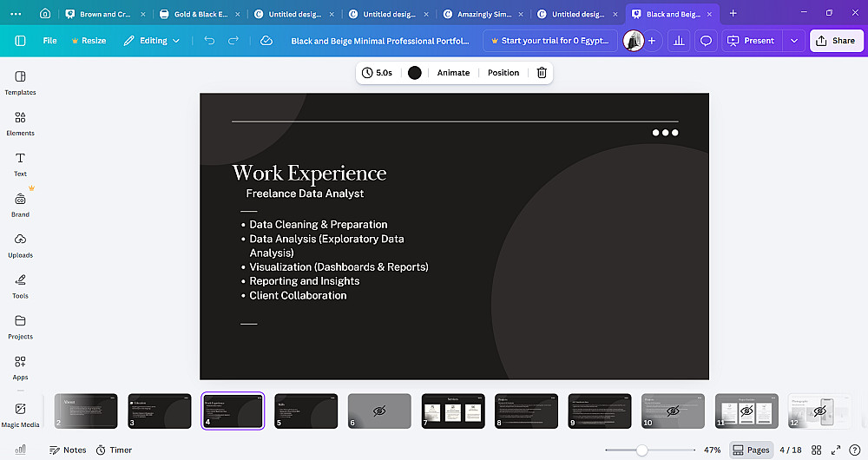Open the three-dot menu in tab bar
868x460 pixels.
click(x=16, y=14)
